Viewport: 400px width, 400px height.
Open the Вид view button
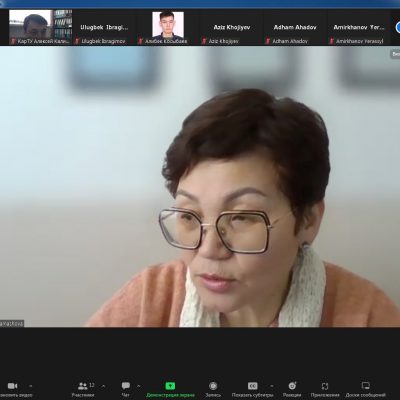tap(395, 54)
